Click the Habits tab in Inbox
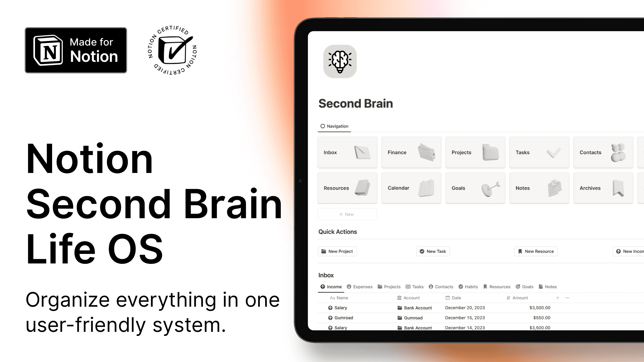The image size is (644, 362). pos(467,286)
